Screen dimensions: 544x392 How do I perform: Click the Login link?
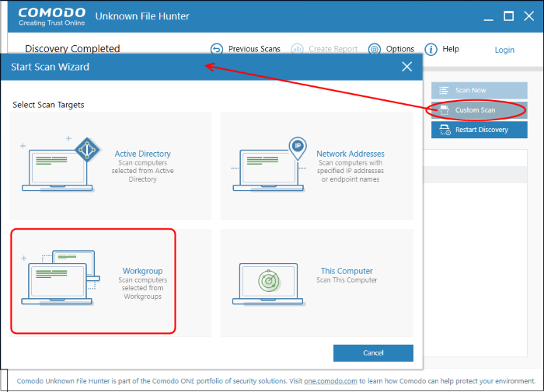pos(504,50)
